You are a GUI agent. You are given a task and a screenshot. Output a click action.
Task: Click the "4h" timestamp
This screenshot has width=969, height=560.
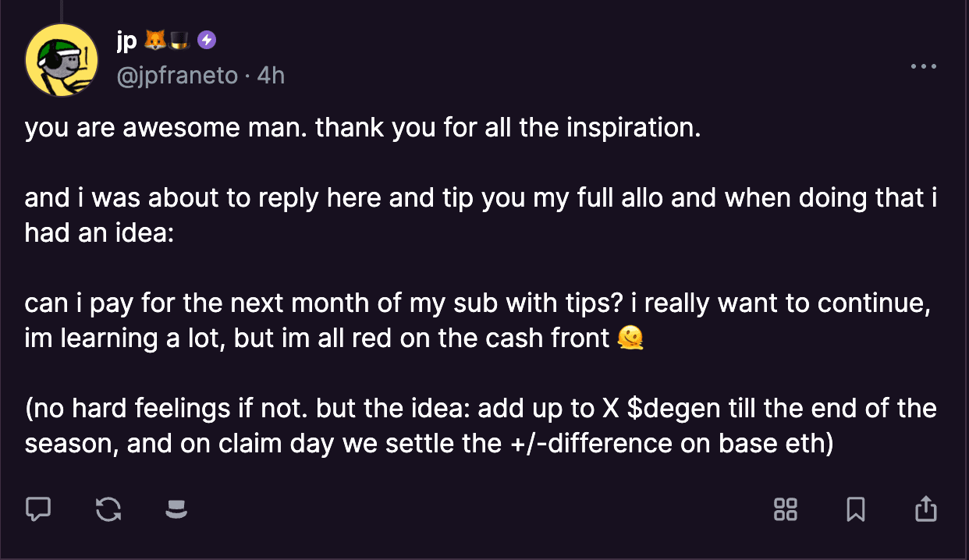[x=271, y=76]
